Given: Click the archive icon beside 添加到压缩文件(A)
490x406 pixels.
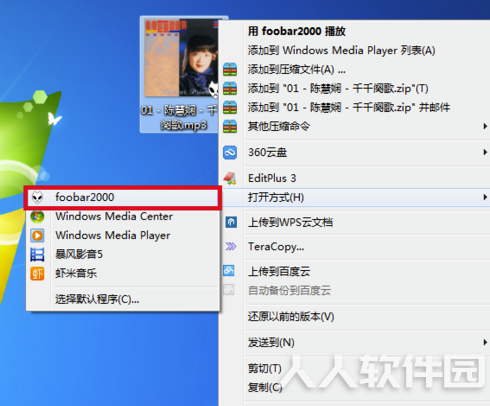Looking at the screenshot, I should tap(230, 69).
